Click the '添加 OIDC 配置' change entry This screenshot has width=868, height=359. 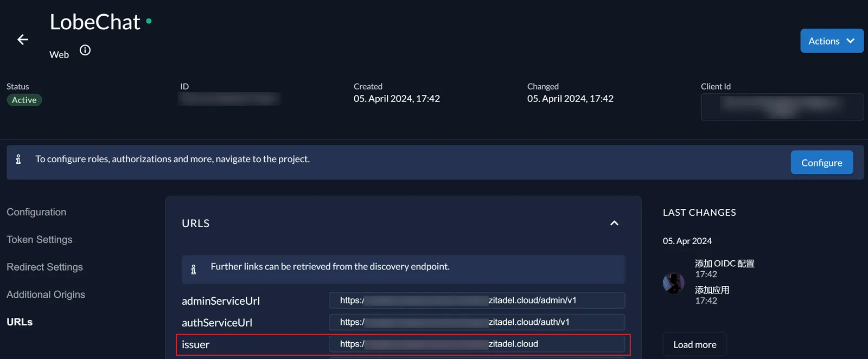[725, 264]
